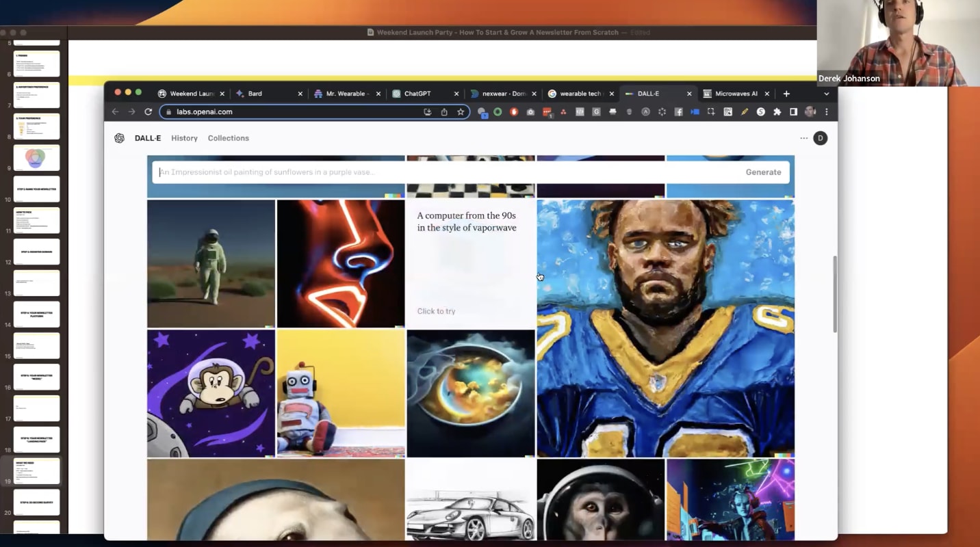The width and height of the screenshot is (980, 547).
Task: Click the share icon in address bar
Action: coord(444,112)
